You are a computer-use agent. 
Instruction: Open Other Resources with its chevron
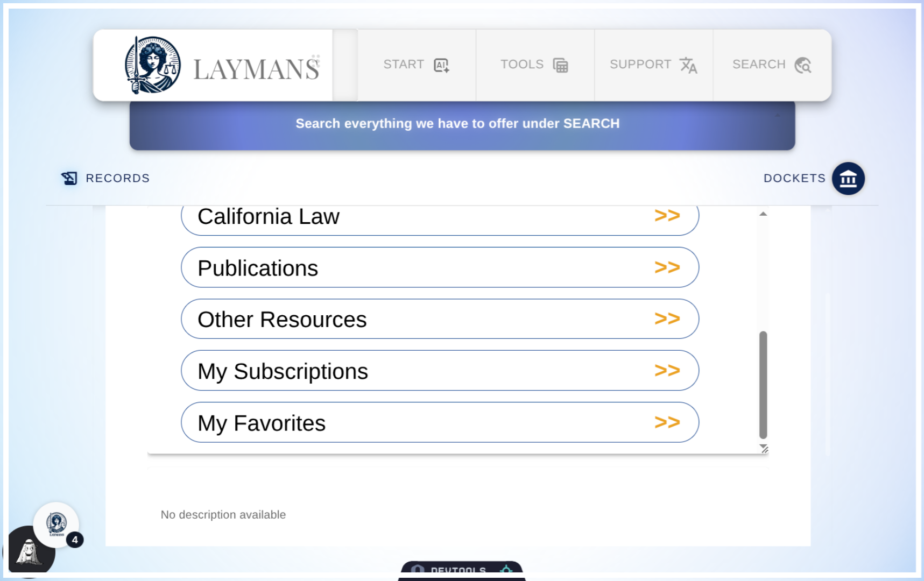coord(668,318)
